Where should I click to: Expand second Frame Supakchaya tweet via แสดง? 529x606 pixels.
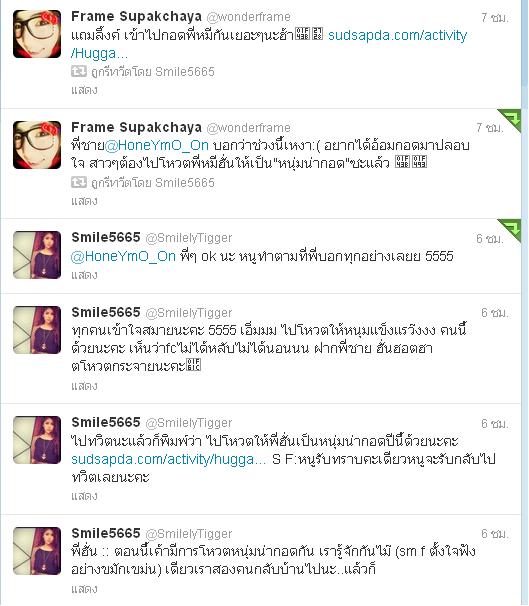pos(84,201)
